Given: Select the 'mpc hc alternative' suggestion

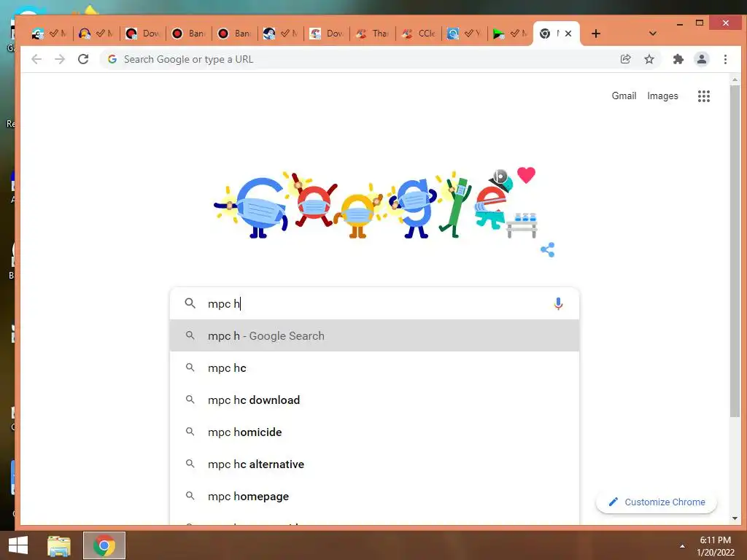Looking at the screenshot, I should (x=374, y=464).
